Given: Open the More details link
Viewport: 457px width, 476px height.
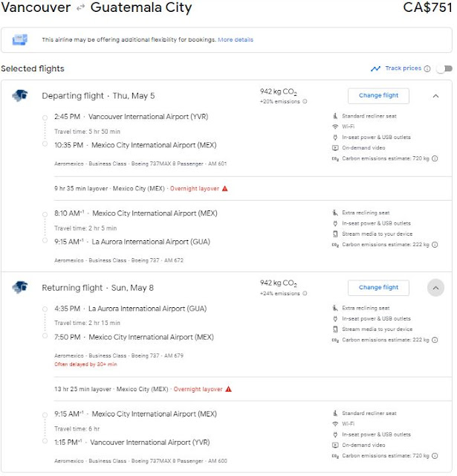Looking at the screenshot, I should [236, 39].
